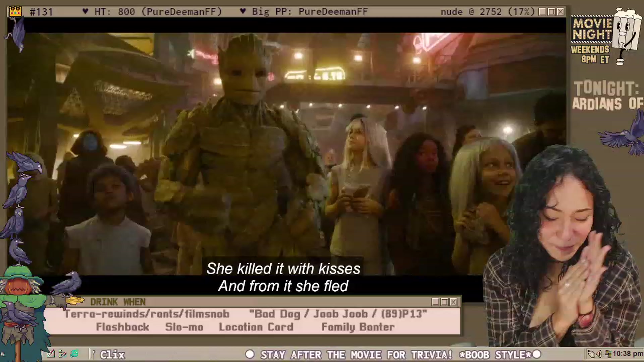The width and height of the screenshot is (644, 362).
Task: Click the Slo-mo drink rule
Action: tap(184, 327)
